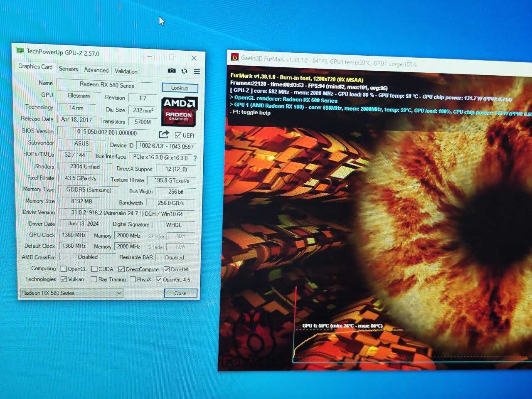
Task: Toggle the UEFI checkbox
Action: [178, 135]
